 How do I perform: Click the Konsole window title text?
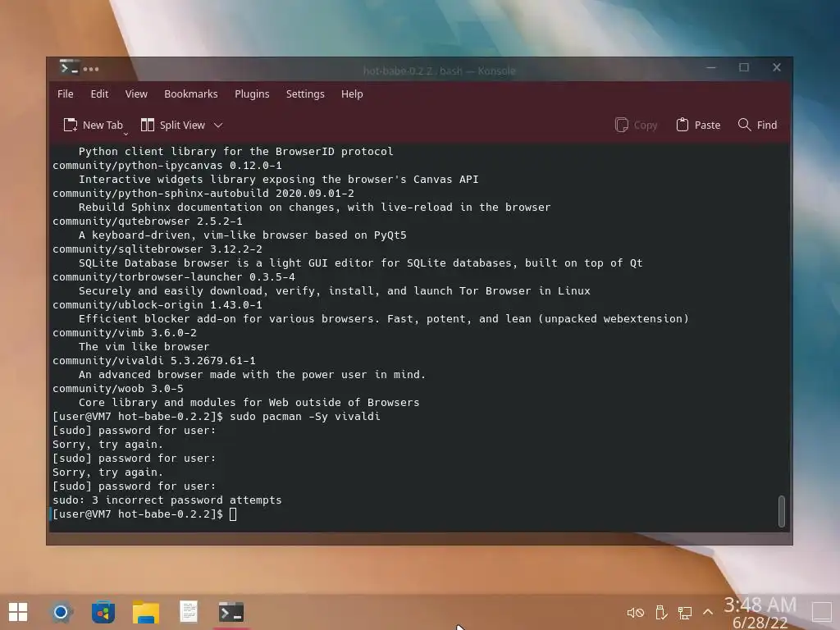440,71
